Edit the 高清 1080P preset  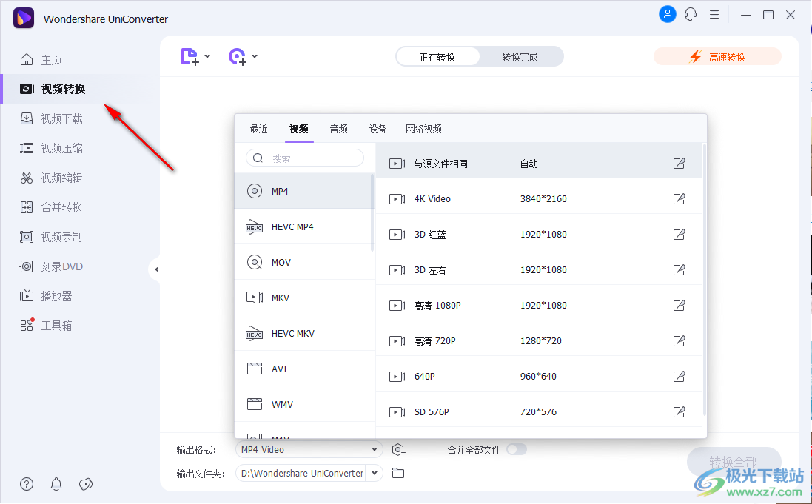coord(679,305)
